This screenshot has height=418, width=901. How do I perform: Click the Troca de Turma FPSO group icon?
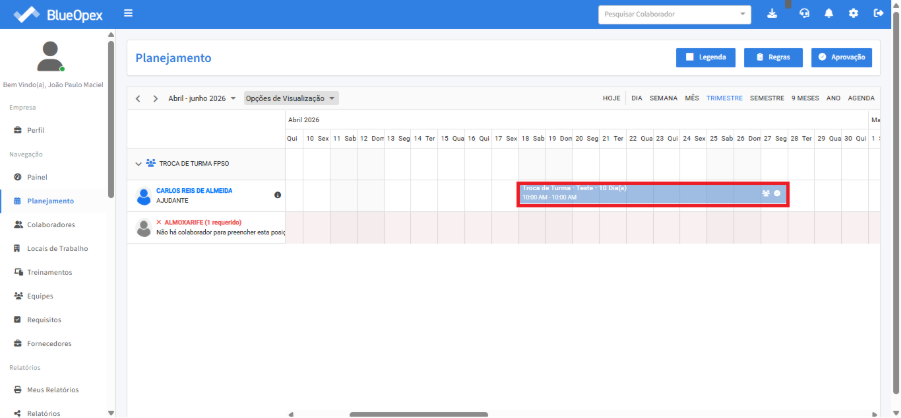(151, 163)
